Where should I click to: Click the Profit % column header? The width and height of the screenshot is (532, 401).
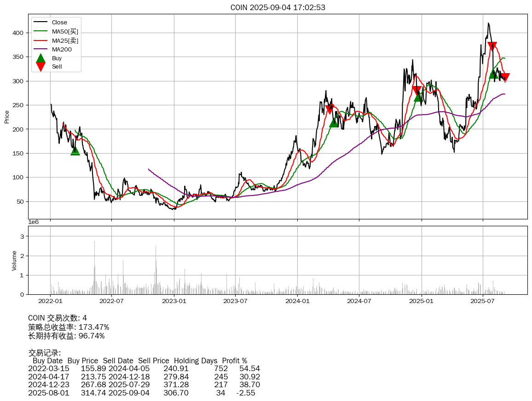pos(234,361)
